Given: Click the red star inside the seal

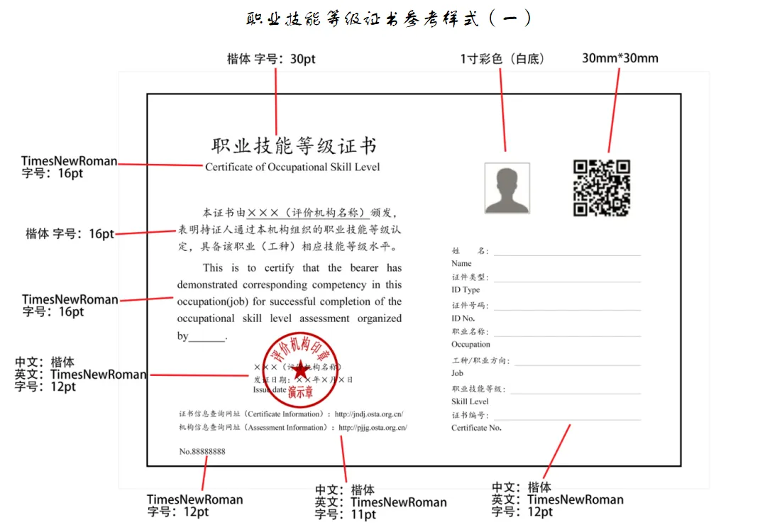Looking at the screenshot, I should coord(302,370).
